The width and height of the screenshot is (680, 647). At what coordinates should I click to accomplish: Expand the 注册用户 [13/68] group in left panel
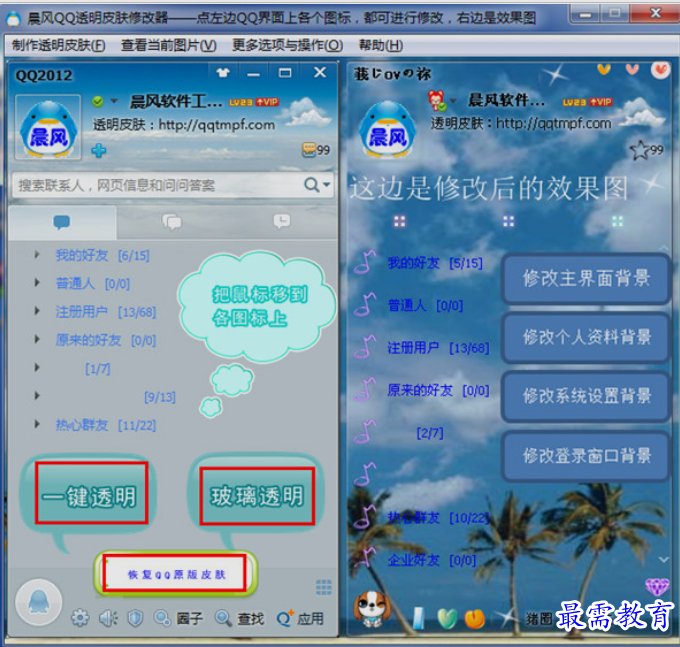37,311
